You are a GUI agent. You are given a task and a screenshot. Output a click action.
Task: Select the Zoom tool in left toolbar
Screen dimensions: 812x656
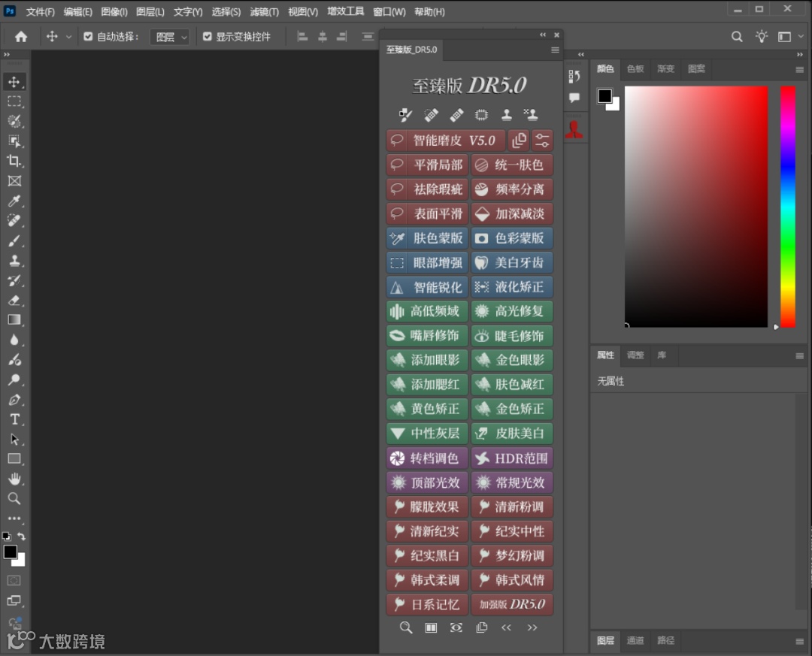coord(14,499)
